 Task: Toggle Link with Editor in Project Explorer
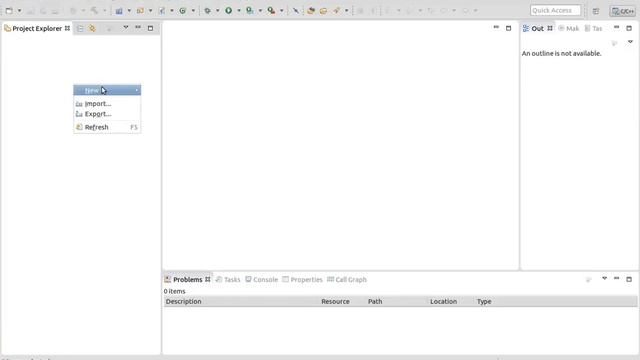pos(92,28)
